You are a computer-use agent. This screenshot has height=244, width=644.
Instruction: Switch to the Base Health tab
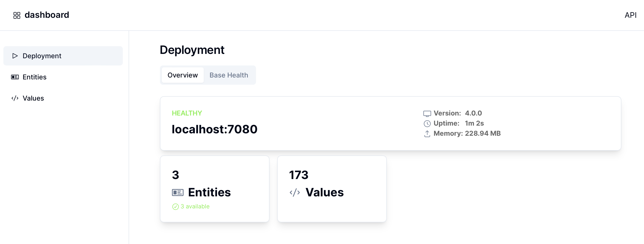point(229,75)
